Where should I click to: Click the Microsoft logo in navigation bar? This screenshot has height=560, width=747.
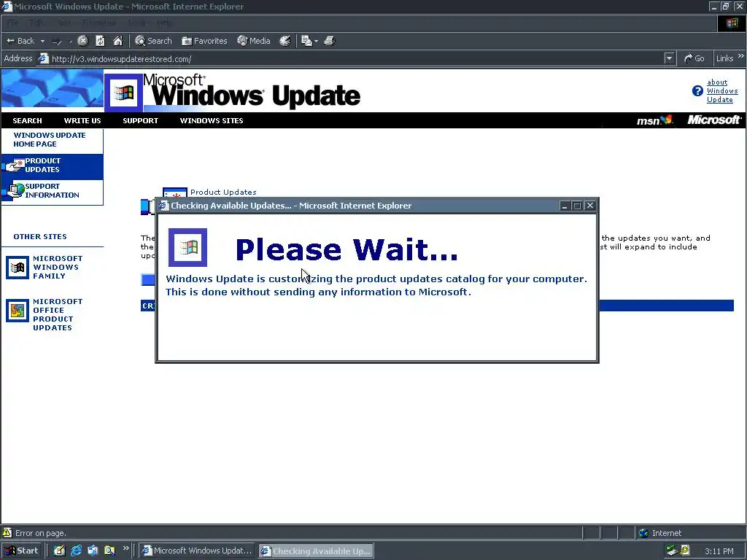[x=714, y=120]
